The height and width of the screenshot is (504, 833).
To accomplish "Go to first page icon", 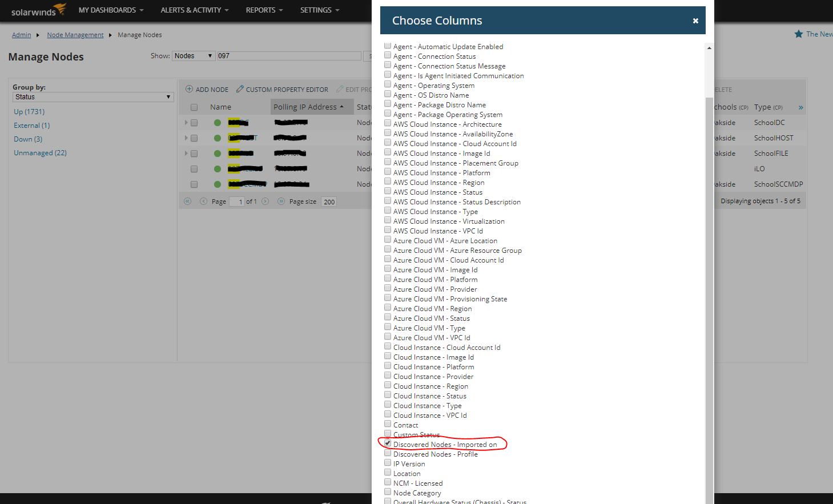I will (188, 201).
